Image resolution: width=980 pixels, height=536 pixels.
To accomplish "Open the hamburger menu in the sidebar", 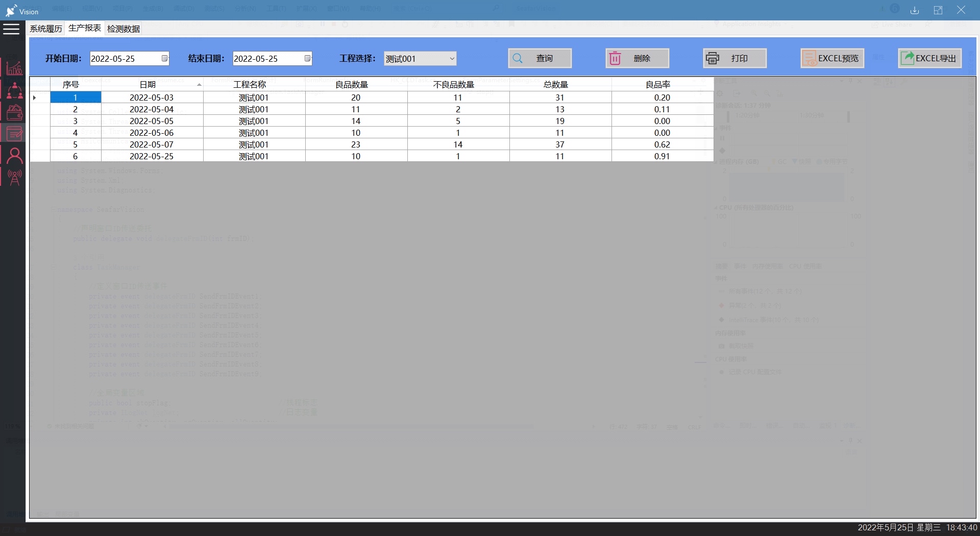I will [x=11, y=29].
